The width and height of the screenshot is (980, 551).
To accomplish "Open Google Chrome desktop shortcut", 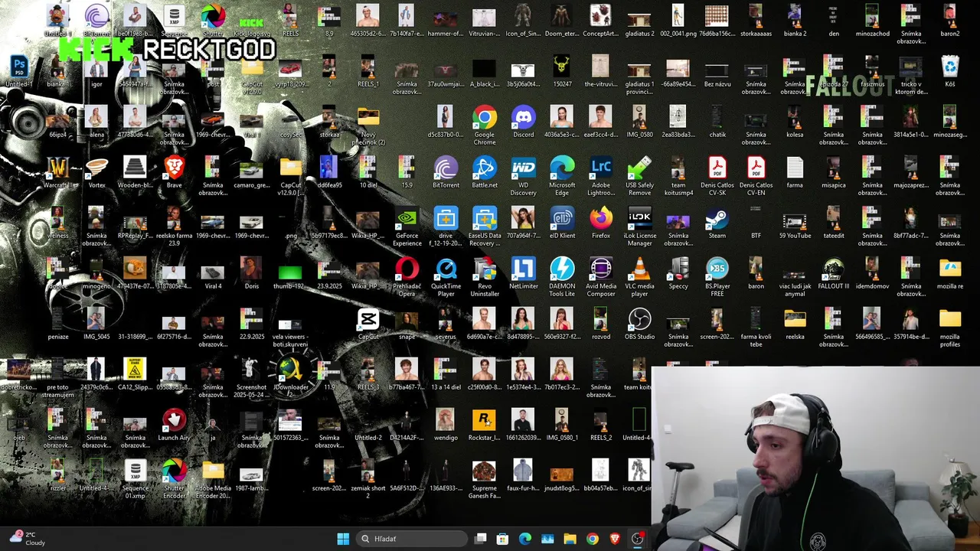I will click(x=484, y=126).
